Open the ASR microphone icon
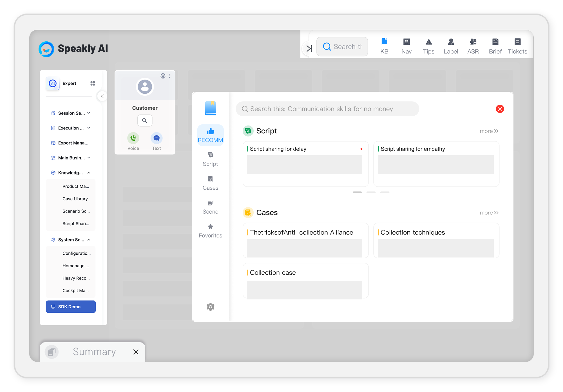Image resolution: width=563 pixels, height=392 pixels. pyautogui.click(x=473, y=45)
